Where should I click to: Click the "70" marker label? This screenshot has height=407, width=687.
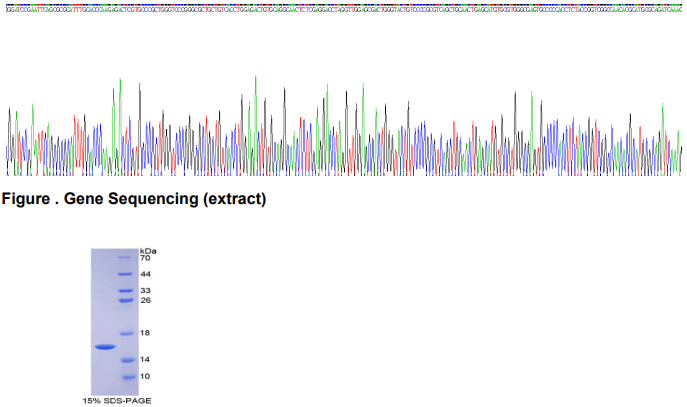145,258
